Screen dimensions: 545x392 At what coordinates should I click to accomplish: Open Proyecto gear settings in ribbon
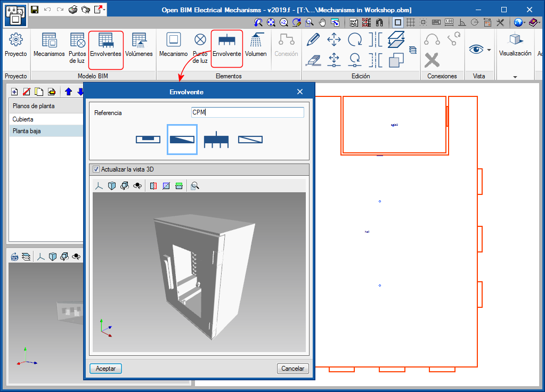click(x=15, y=45)
